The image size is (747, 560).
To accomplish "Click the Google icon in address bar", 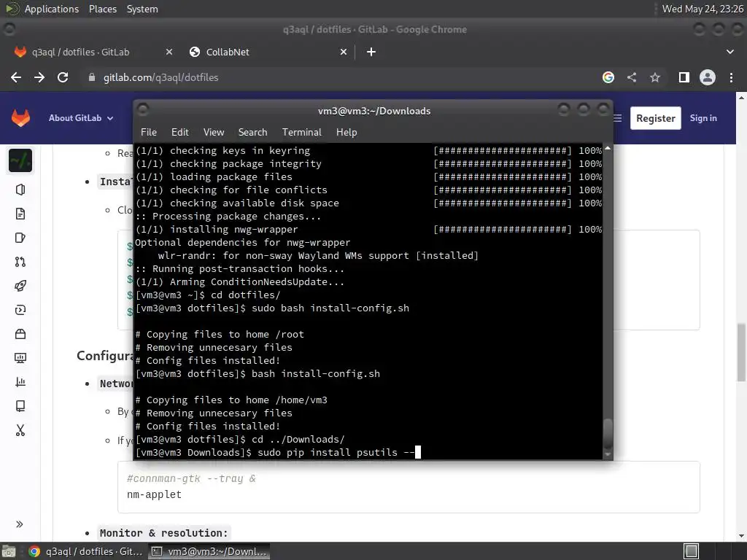I will (608, 77).
